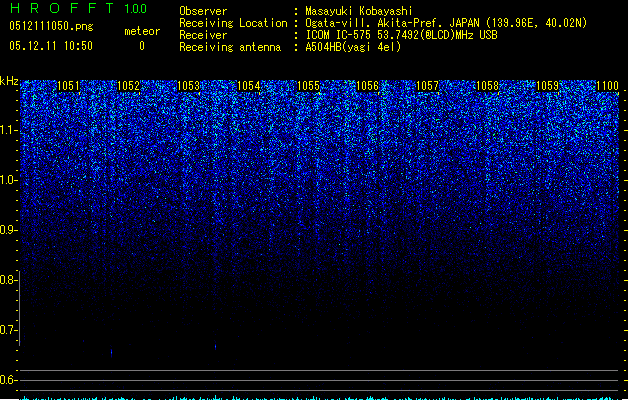
Task: Click the HROFFT 1.0.0 title text
Action: [x=78, y=8]
